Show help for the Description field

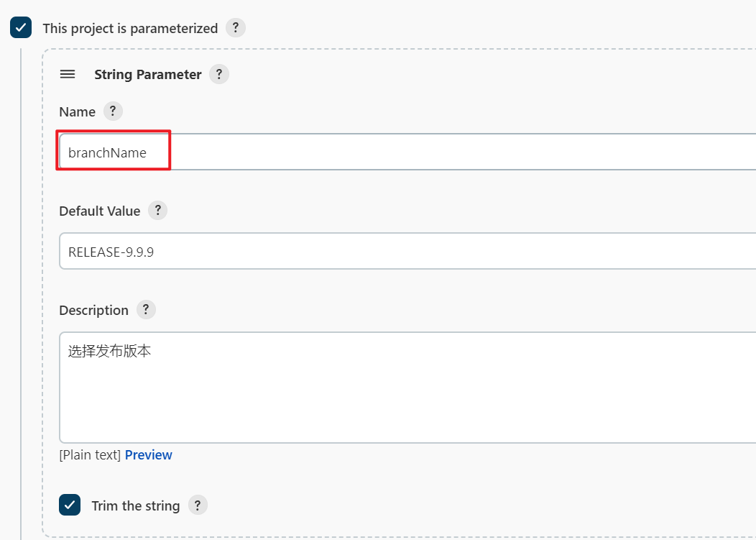point(146,309)
